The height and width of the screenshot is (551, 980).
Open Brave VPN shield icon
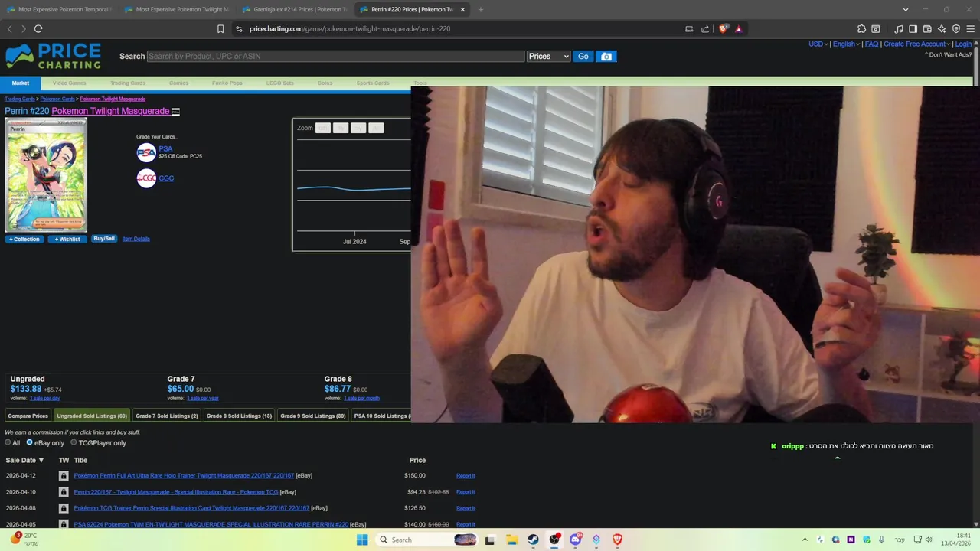click(956, 29)
